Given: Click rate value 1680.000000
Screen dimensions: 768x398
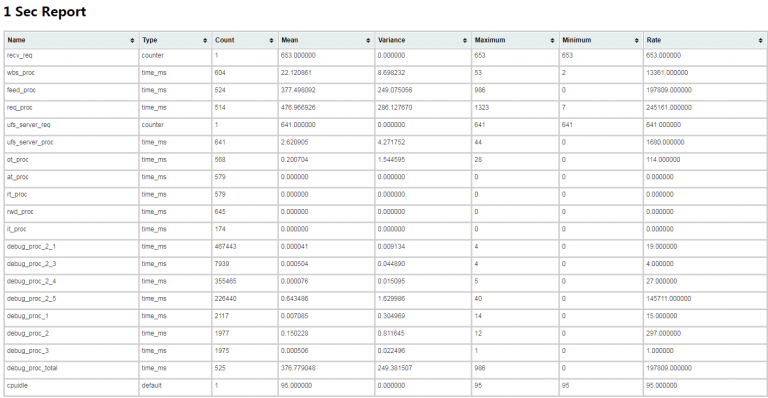Looking at the screenshot, I should [665, 142].
